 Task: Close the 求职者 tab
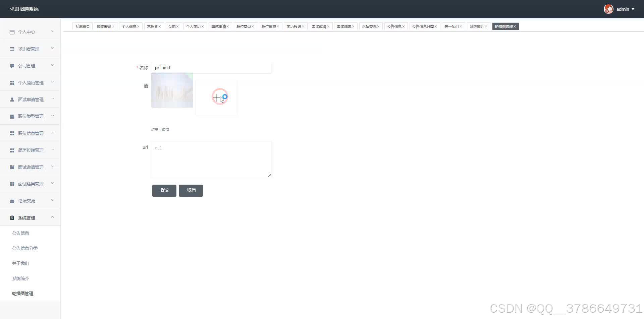(x=160, y=26)
